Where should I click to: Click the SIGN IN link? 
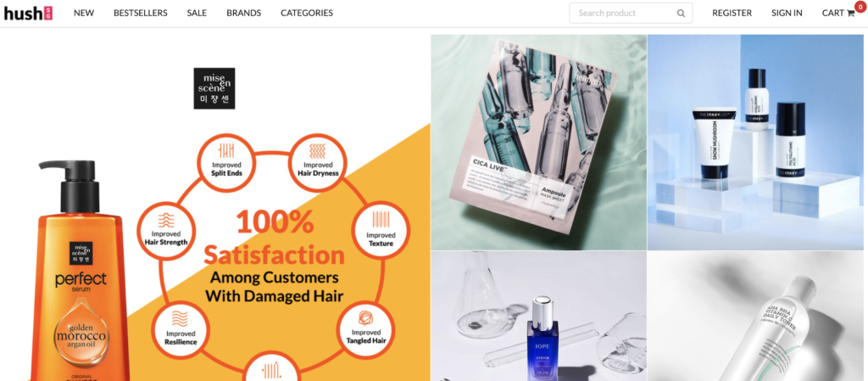(787, 13)
